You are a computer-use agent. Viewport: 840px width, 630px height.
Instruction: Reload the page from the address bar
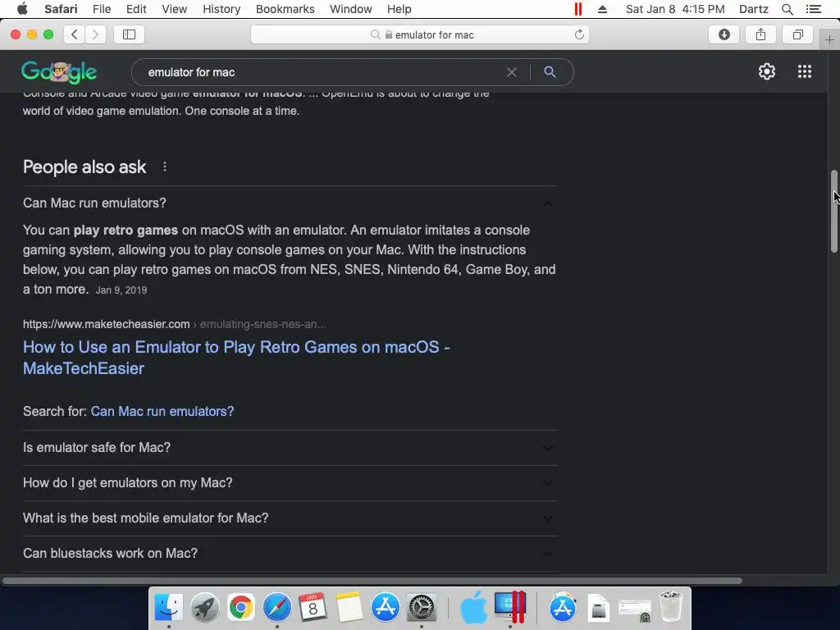click(x=579, y=34)
